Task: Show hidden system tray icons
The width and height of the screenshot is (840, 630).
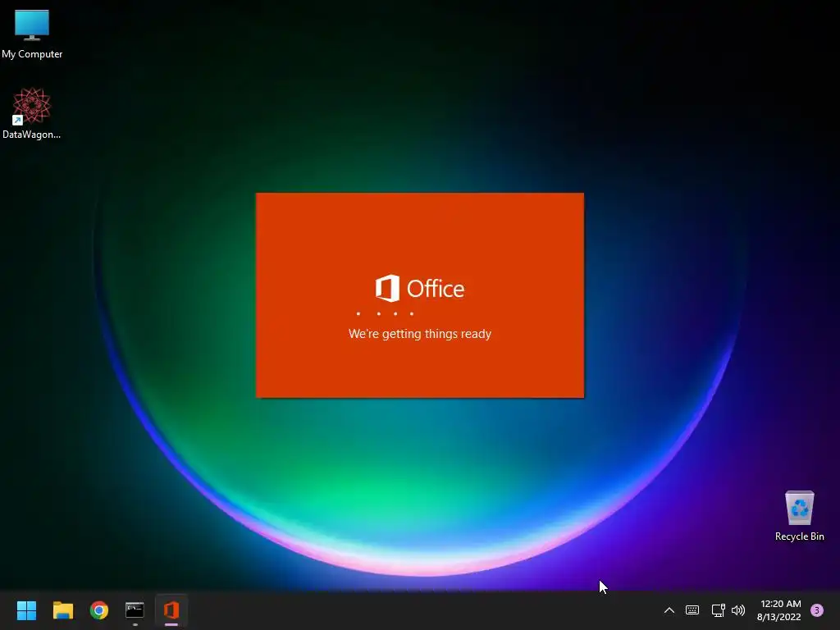Action: (x=669, y=610)
